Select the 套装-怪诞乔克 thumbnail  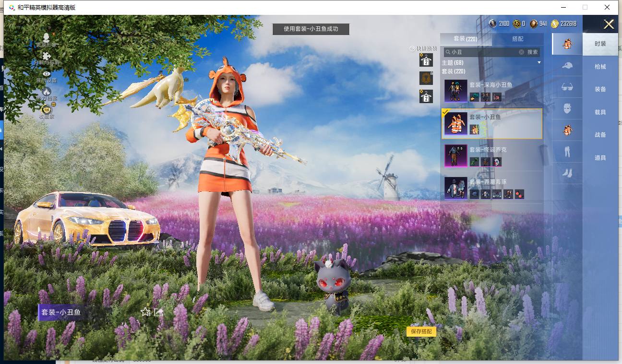[x=455, y=156]
